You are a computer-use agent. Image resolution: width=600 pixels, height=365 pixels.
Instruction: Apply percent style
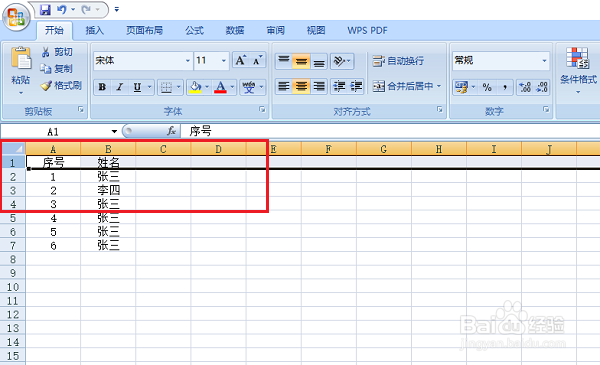[x=487, y=87]
